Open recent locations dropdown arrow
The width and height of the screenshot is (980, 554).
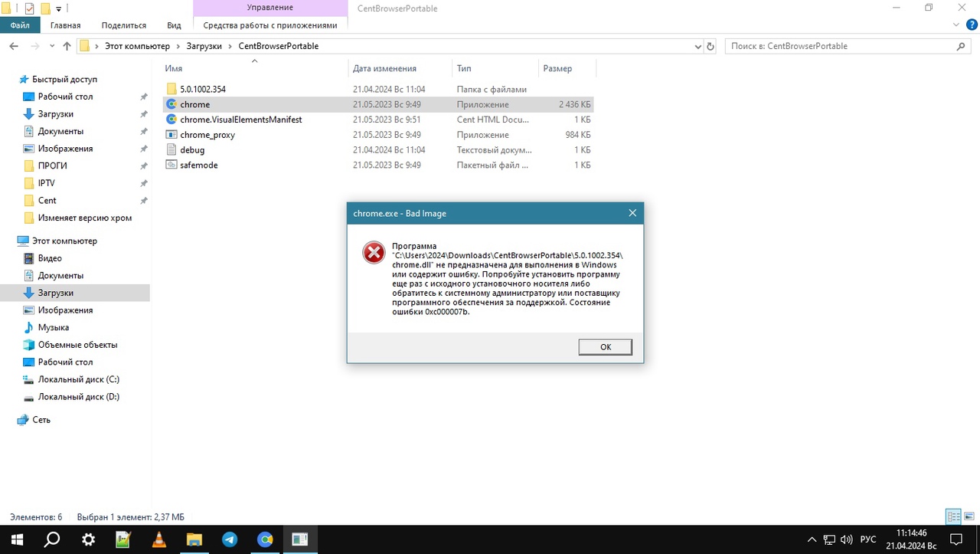tap(52, 47)
